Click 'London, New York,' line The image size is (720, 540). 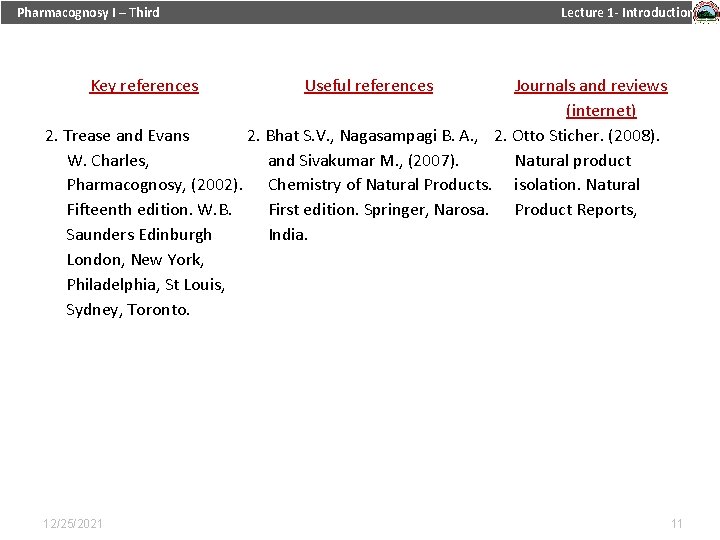point(135,260)
